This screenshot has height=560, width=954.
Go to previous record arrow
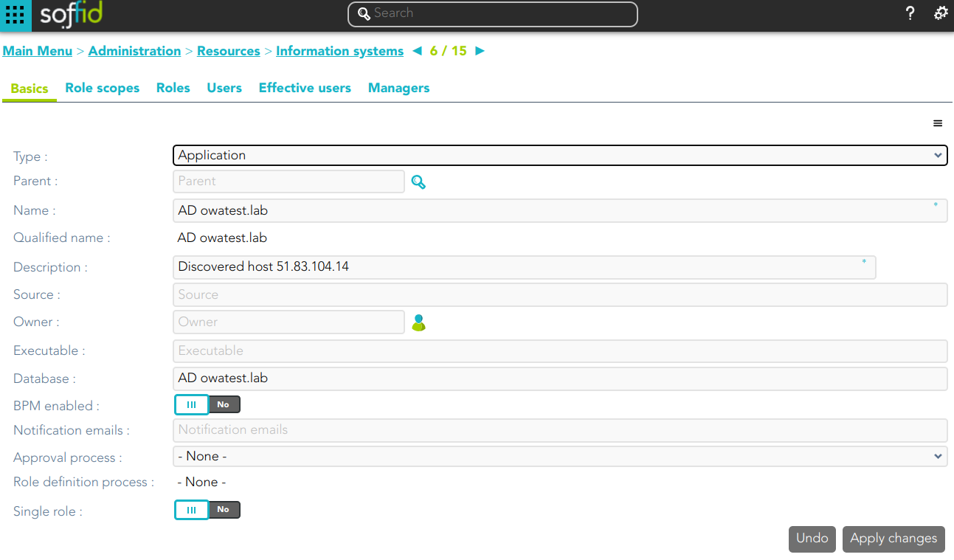(417, 51)
